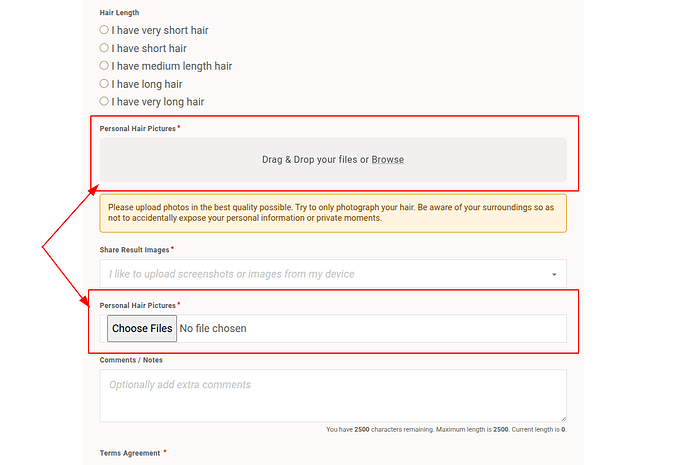Viewport: 690px width, 465px height.
Task: Click 'Personal Hair Pictures' label above Choose Files
Action: pyautogui.click(x=138, y=305)
